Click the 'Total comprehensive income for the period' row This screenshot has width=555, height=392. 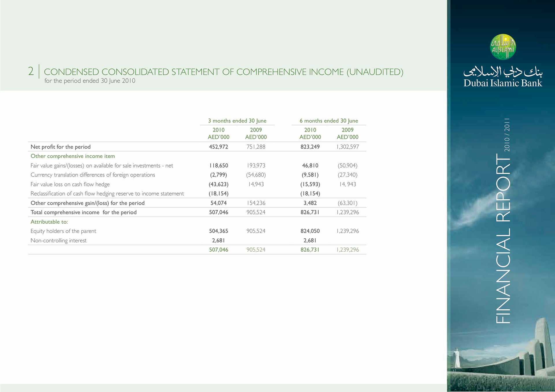click(84, 212)
